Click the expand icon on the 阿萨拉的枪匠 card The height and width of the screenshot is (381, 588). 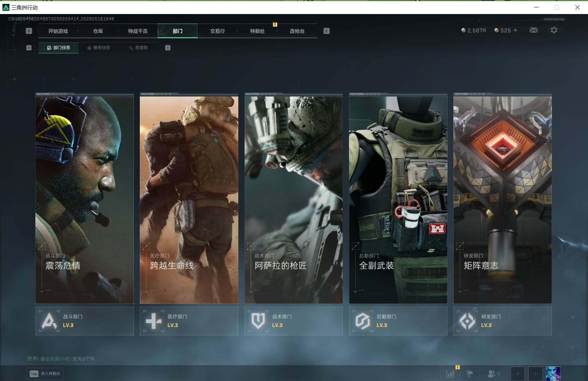[251, 246]
